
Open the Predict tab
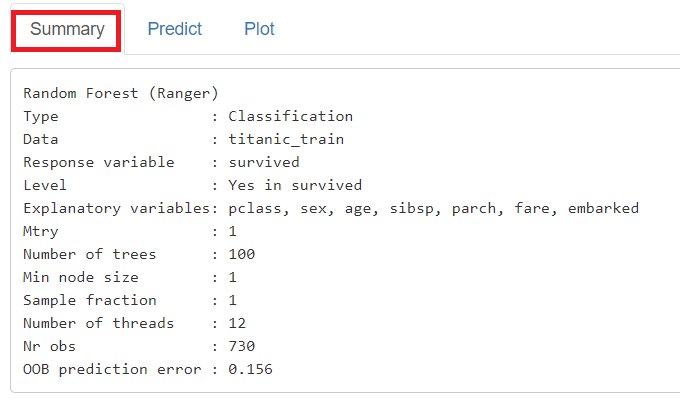click(175, 29)
